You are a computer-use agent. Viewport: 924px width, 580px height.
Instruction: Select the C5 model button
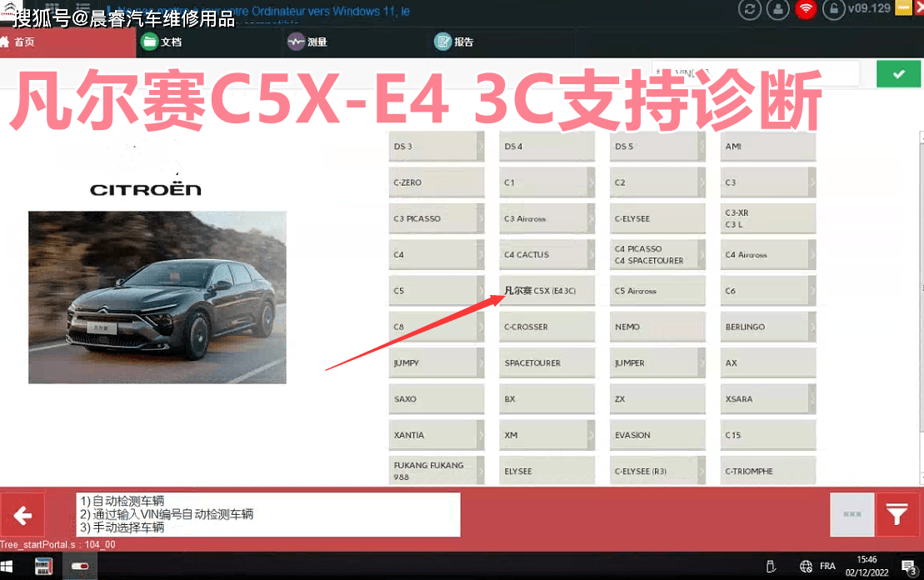(x=437, y=291)
